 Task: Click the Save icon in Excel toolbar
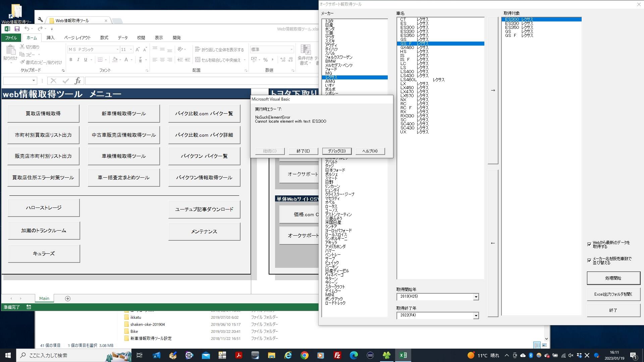(x=17, y=29)
